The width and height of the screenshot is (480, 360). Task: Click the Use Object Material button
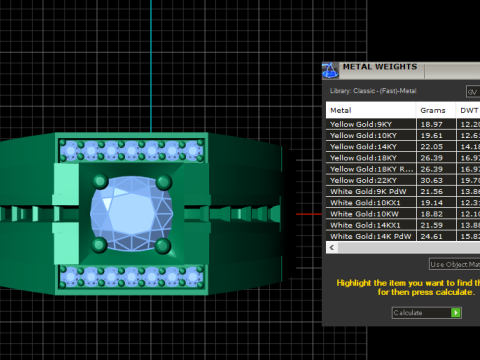tap(455, 264)
